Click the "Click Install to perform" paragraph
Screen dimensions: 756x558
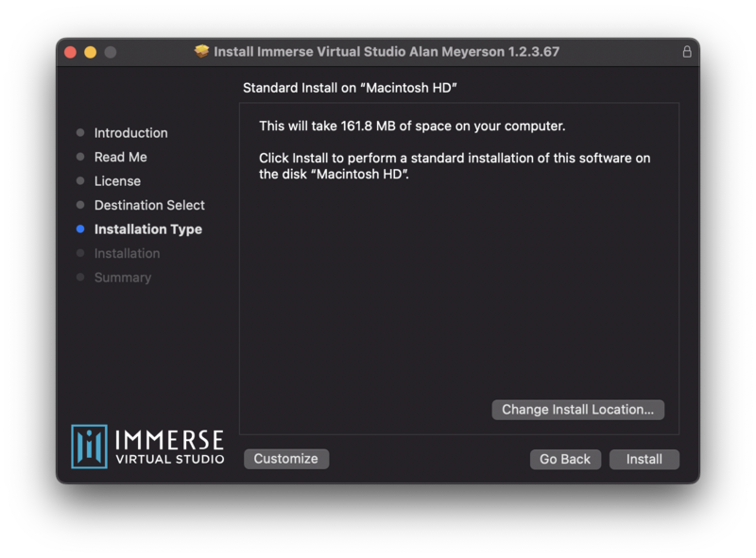tap(455, 166)
